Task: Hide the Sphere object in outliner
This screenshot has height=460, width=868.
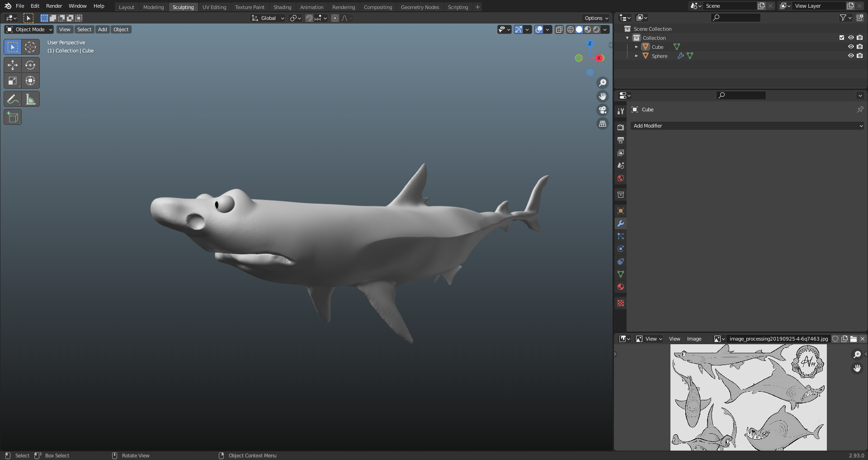Action: tap(850, 56)
